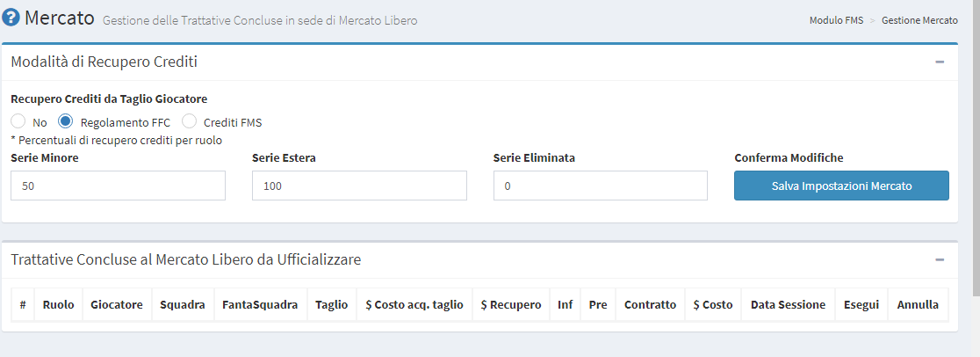Open the Modulo FMS breadcrumb link
The width and height of the screenshot is (980, 357).
(x=835, y=19)
